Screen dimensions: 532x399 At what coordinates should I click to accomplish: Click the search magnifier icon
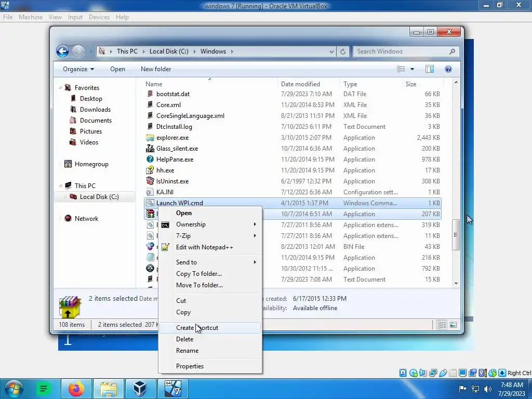pos(452,51)
